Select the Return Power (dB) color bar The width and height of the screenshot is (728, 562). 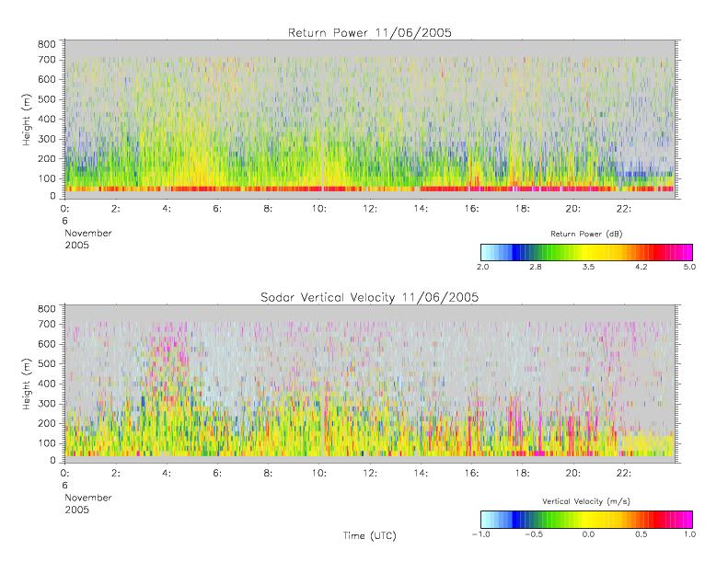(586, 252)
